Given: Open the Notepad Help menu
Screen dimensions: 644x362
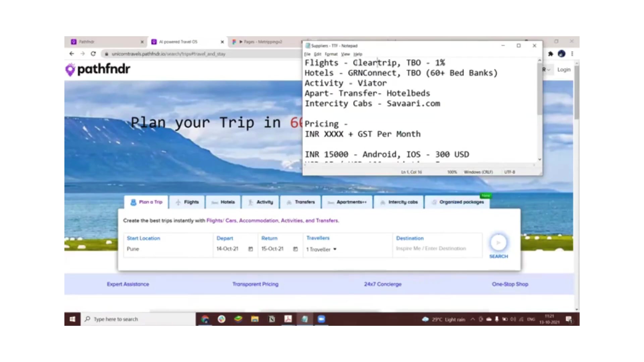Looking at the screenshot, I should (358, 54).
